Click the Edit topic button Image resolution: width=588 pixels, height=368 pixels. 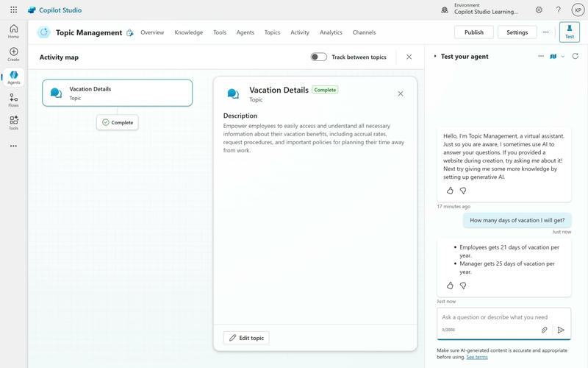(x=246, y=338)
